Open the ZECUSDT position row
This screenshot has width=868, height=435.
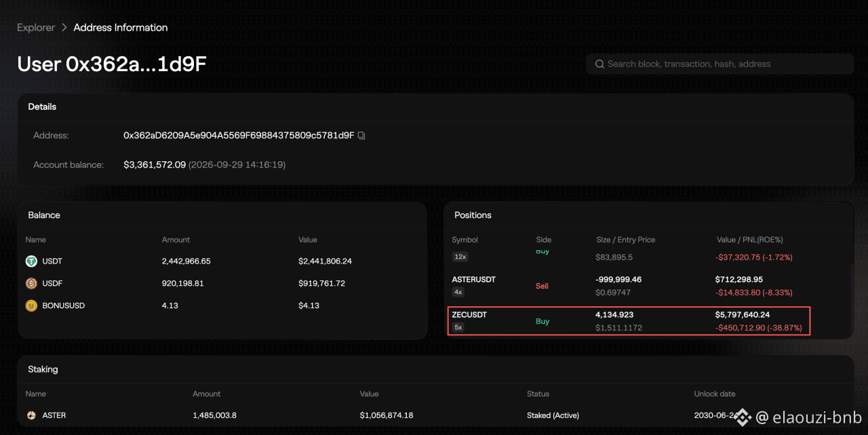[629, 321]
